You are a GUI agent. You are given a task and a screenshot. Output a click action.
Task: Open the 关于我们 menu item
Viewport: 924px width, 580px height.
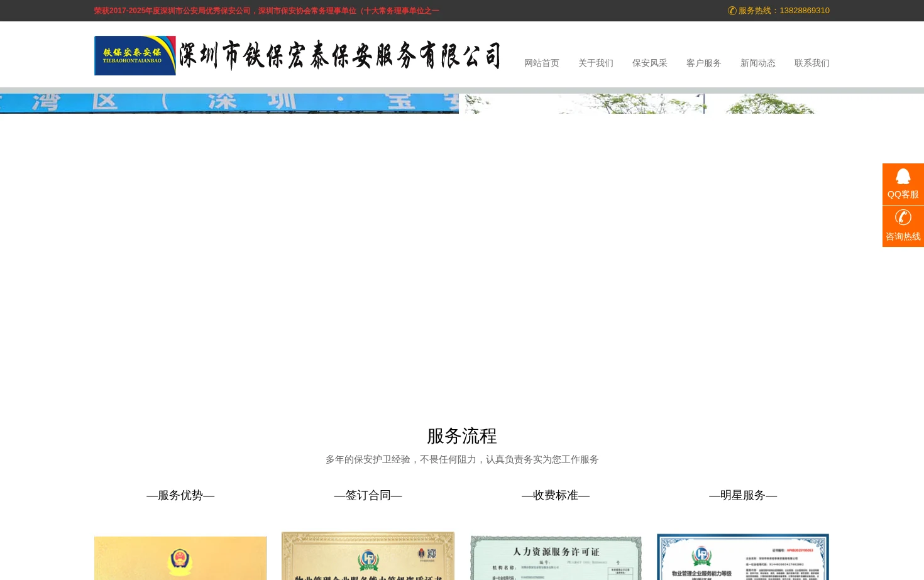(x=596, y=63)
